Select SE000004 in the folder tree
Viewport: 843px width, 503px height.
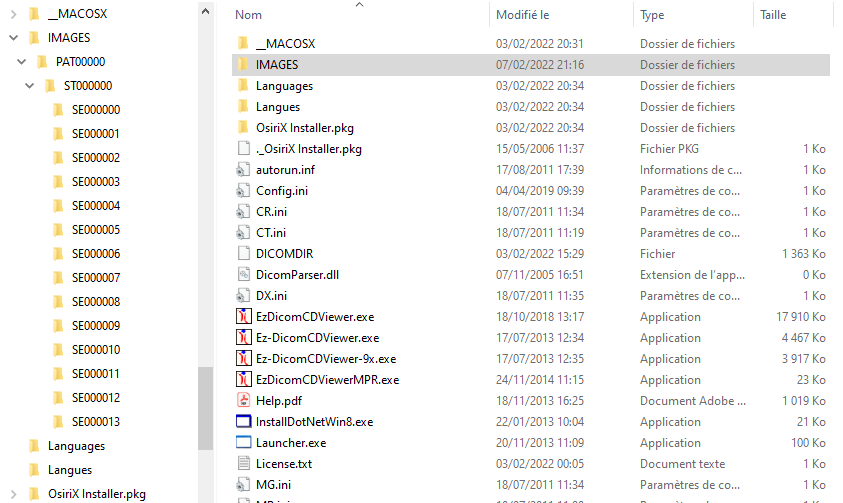click(x=96, y=206)
